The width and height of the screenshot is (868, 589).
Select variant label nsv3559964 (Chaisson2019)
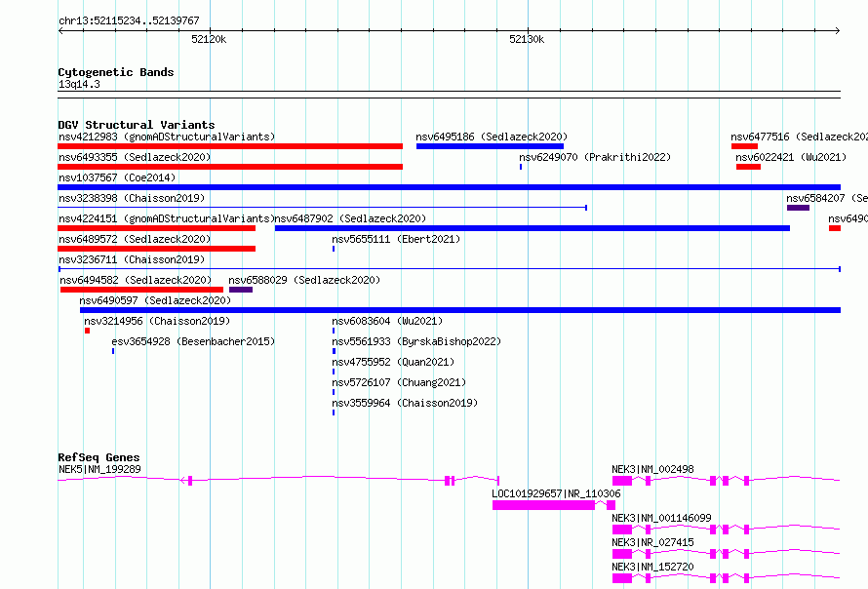(x=405, y=403)
